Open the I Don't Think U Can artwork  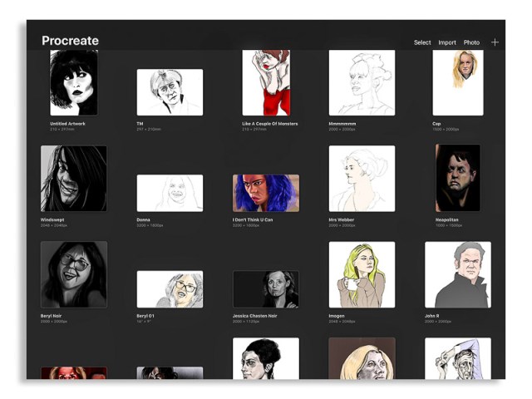pos(266,193)
